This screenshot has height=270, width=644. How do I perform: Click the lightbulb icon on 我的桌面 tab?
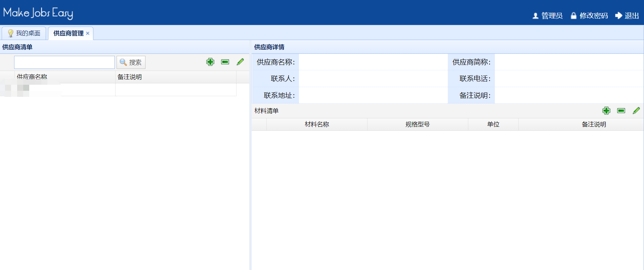coord(10,33)
